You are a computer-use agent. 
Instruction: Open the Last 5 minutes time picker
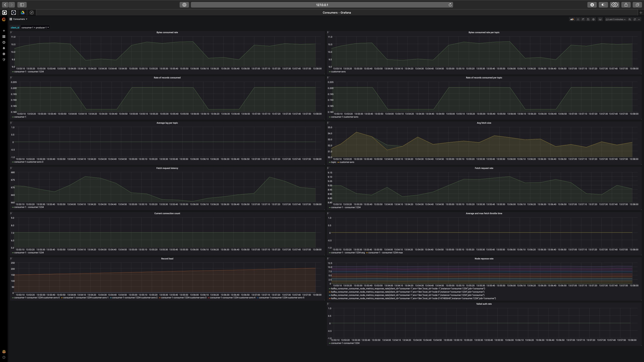point(615,19)
